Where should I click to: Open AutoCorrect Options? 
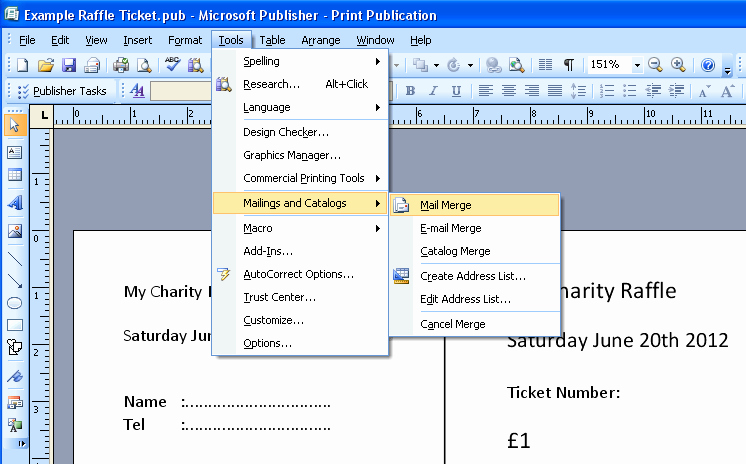(300, 274)
